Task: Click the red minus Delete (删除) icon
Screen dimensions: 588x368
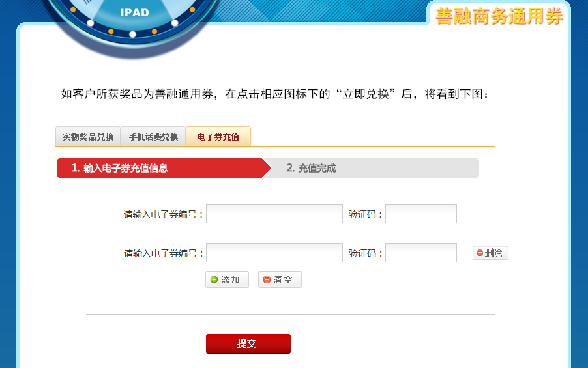Action: click(480, 253)
